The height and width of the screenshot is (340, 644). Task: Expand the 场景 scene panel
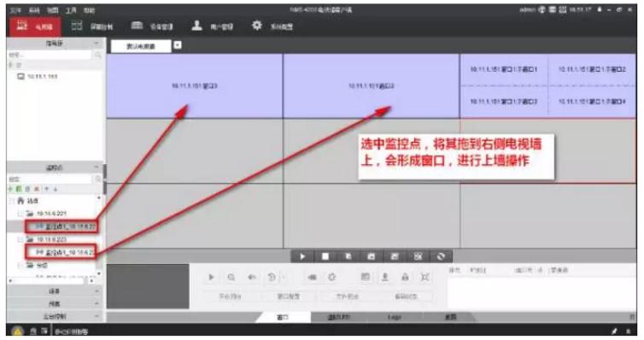[54, 291]
